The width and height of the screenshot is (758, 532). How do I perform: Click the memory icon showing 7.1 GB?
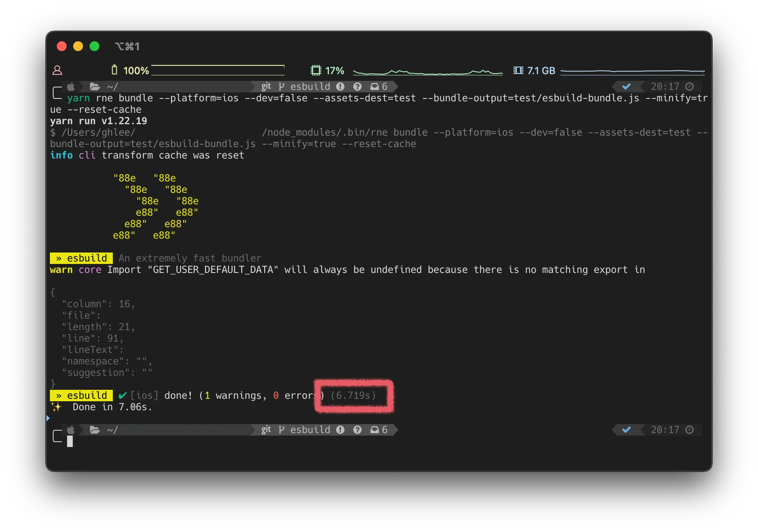pos(518,70)
